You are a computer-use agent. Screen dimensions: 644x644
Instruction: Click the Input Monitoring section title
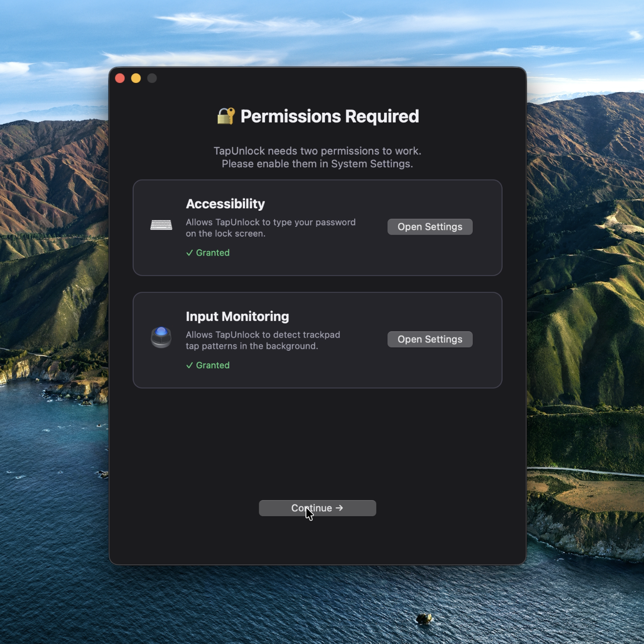237,316
